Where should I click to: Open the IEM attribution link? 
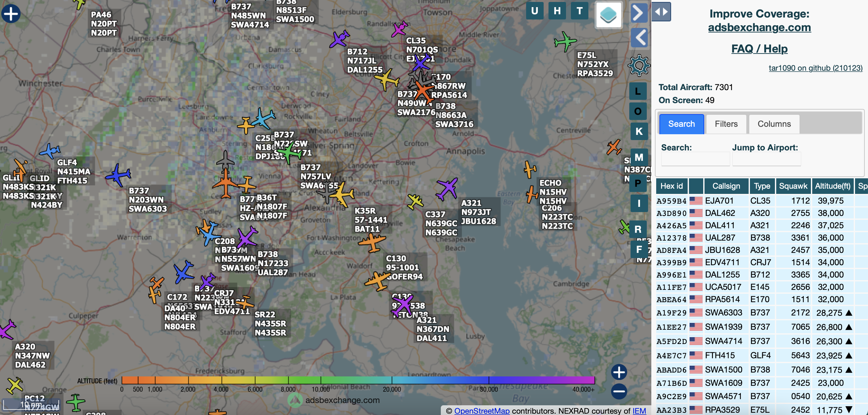coord(639,410)
